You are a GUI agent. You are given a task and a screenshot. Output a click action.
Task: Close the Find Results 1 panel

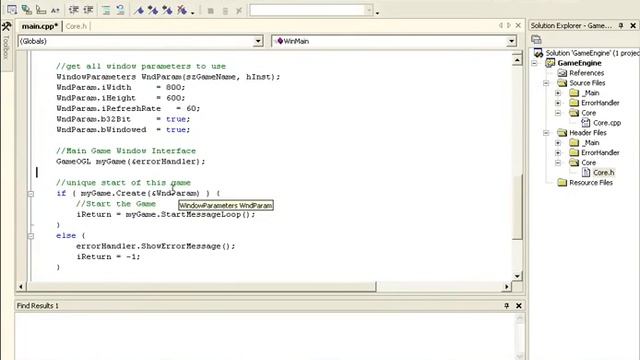519,305
